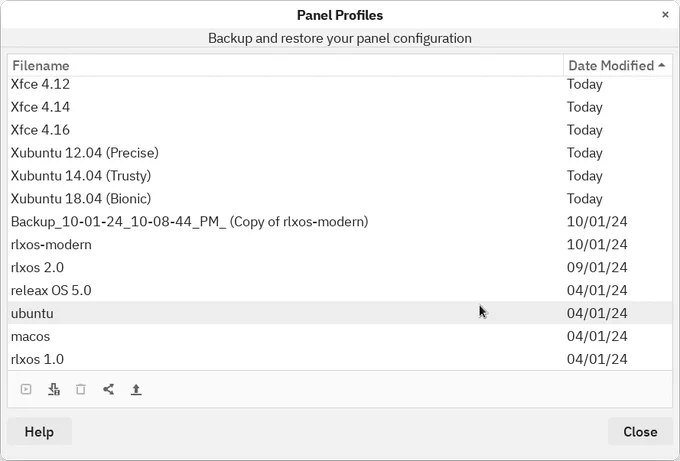Select the releax OS 5.0 profile

pos(340,291)
